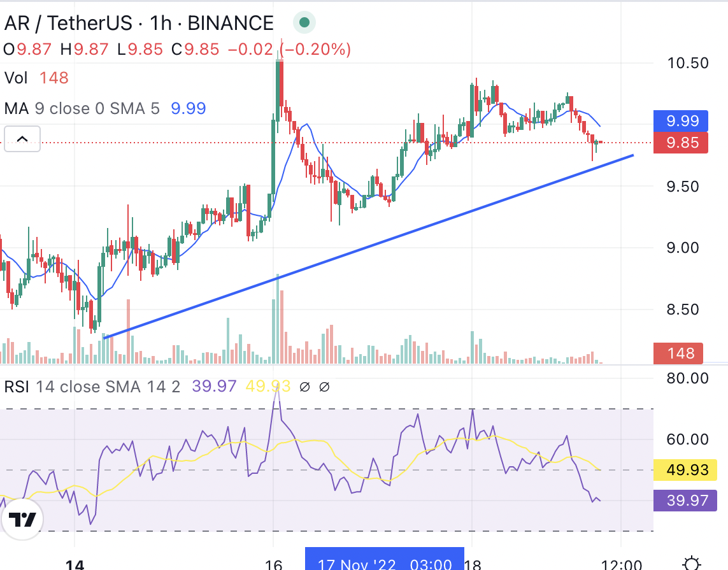728x570 pixels.
Task: Click the 14 date axis label
Action: pos(75,564)
